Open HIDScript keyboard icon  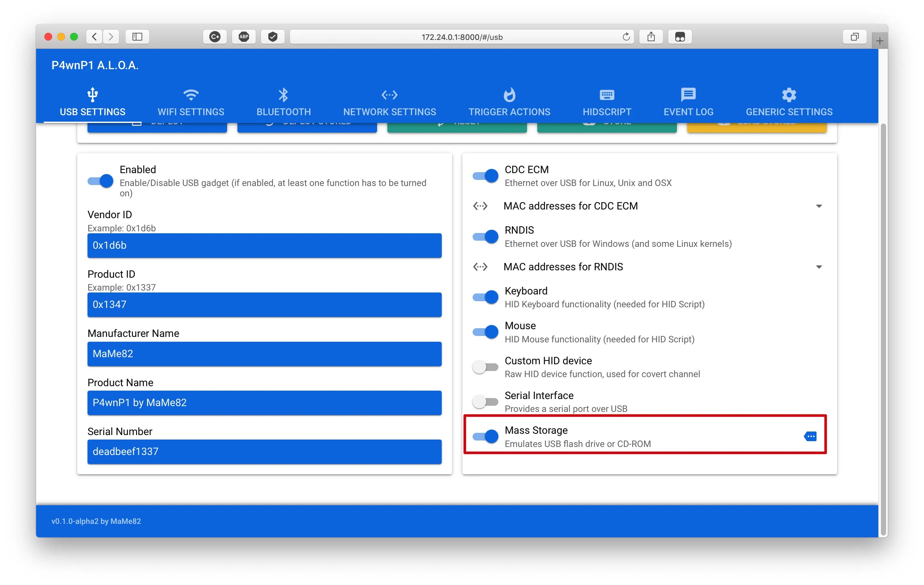coord(607,95)
